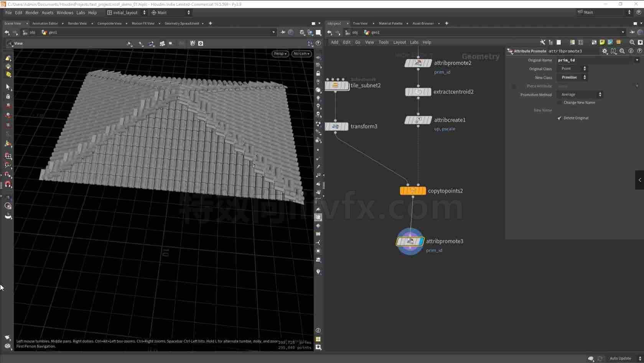
Task: Add a new pane tab beside Asset Browser
Action: [x=446, y=23]
